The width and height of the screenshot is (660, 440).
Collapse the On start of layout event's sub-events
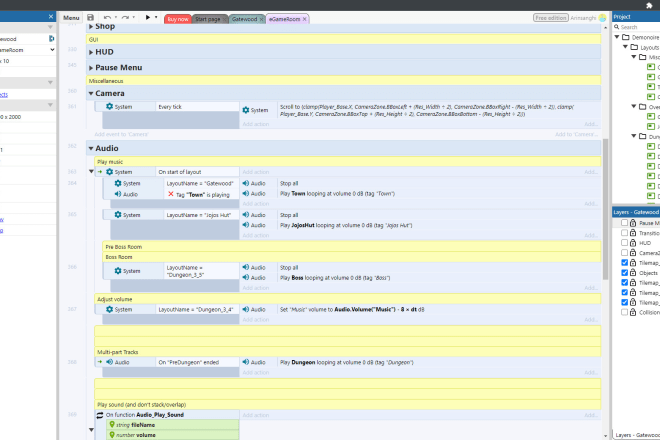pos(91,171)
